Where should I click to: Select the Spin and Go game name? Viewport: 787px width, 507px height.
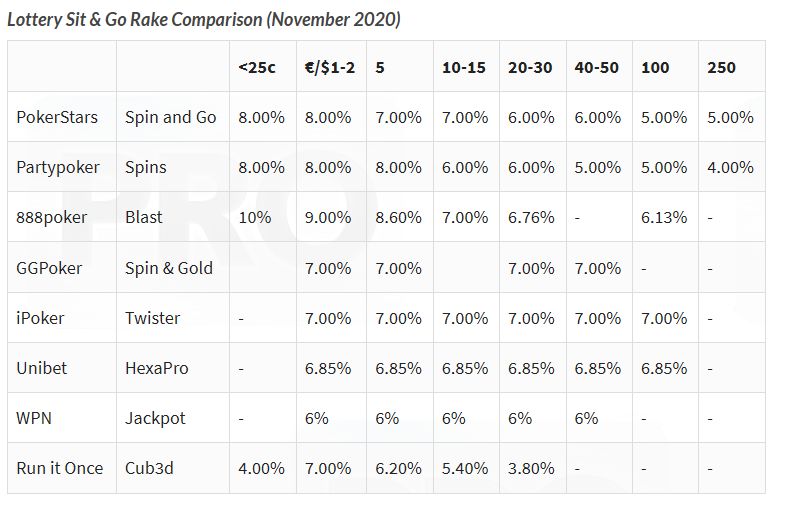(171, 118)
